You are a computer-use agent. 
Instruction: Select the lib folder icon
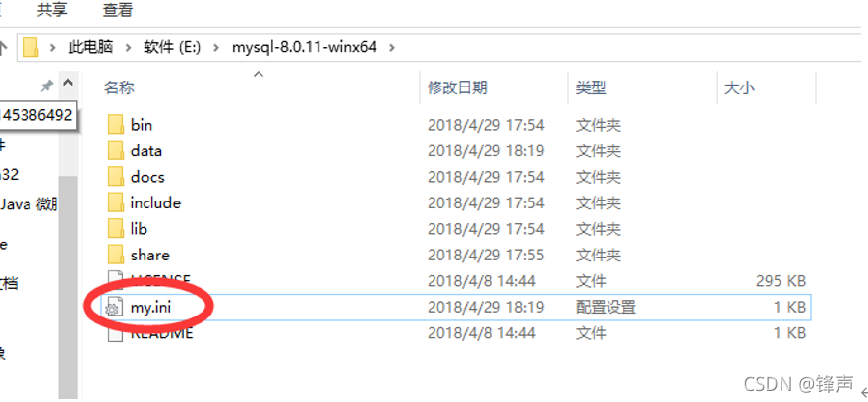point(116,229)
